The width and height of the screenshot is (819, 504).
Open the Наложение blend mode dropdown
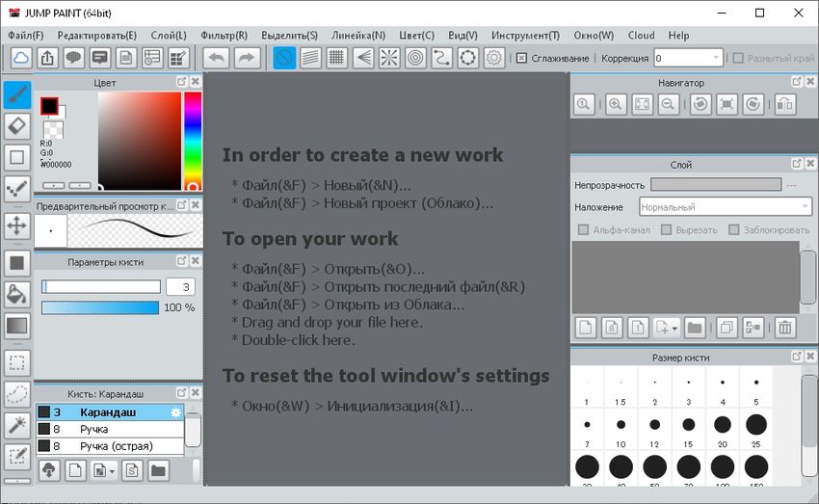click(726, 207)
